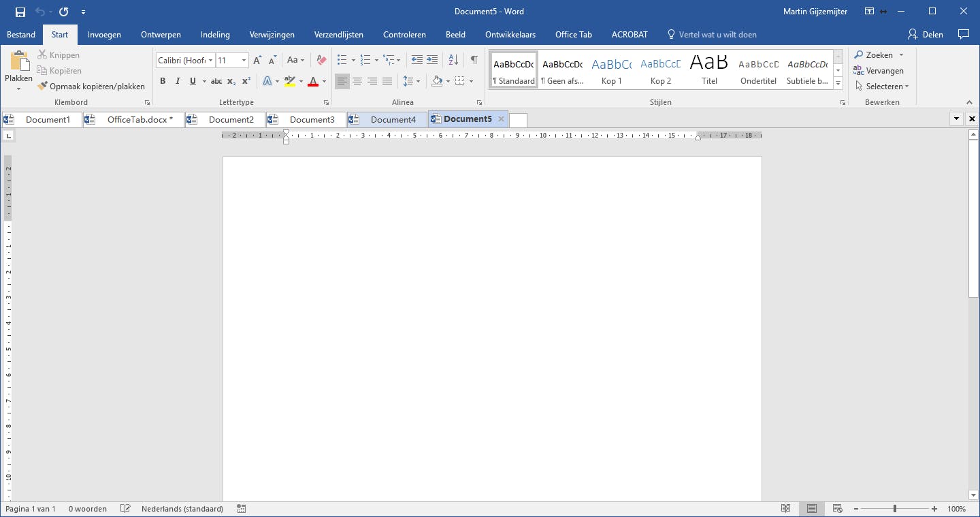Expand the font name combo box
The width and height of the screenshot is (980, 517).
(x=210, y=61)
